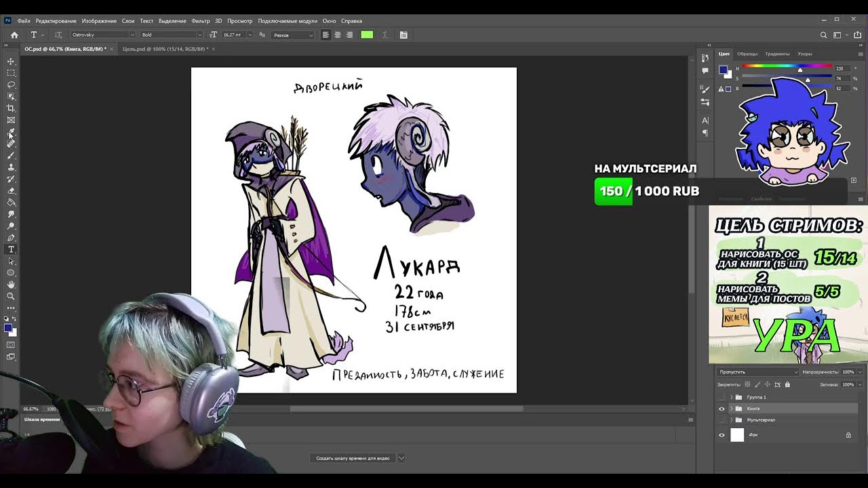Right align the text
The image size is (868, 488).
(x=349, y=35)
